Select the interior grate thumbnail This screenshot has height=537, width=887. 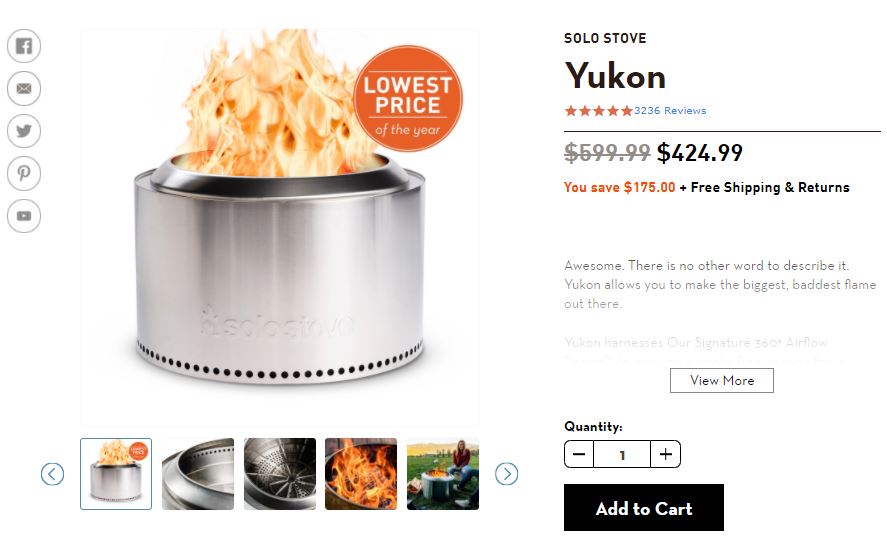(x=280, y=474)
